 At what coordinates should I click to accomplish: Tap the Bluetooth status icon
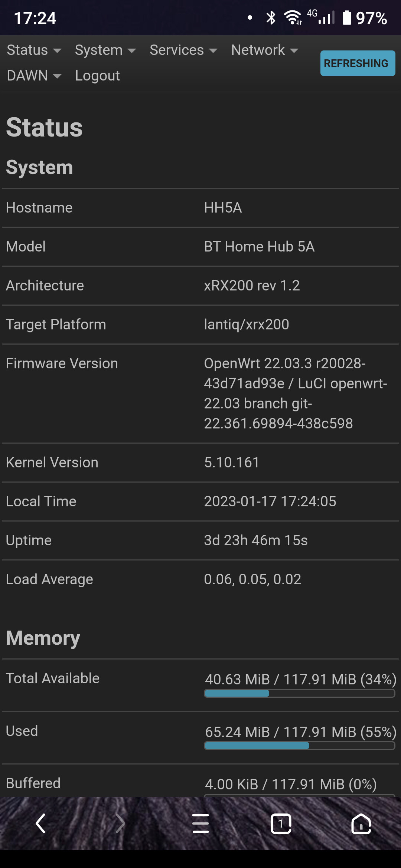[271, 17]
